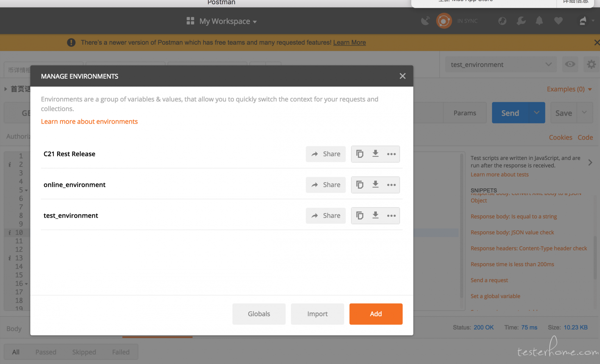Viewport: 600px width, 364px height.
Task: Insert the Set a global variable snippet
Action: click(495, 296)
